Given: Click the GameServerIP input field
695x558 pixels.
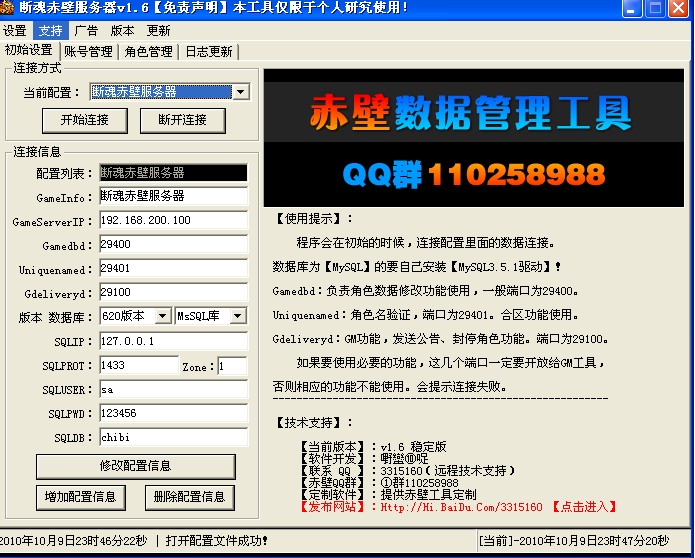Looking at the screenshot, I should (x=172, y=220).
